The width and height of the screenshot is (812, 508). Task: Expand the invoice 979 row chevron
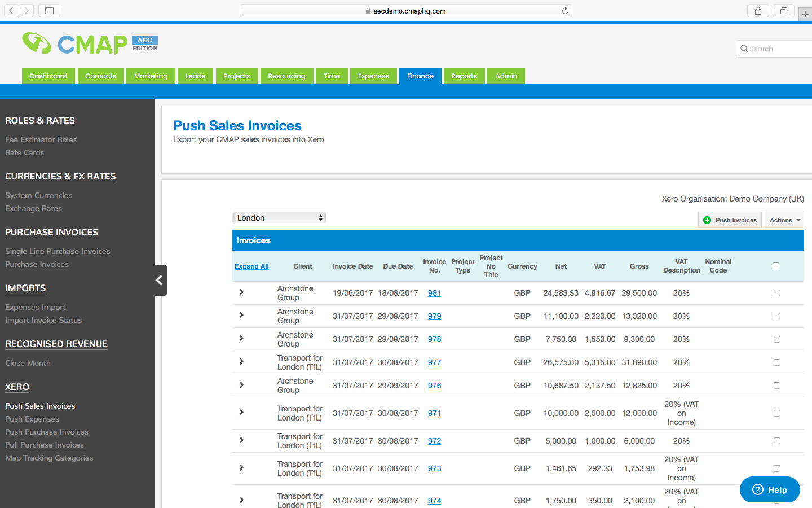(241, 316)
